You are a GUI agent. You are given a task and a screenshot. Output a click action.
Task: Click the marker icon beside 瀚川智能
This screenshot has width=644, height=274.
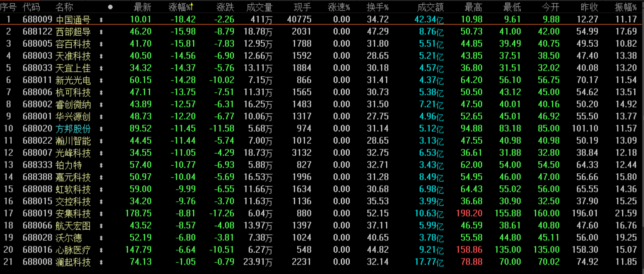pyautogui.click(x=101, y=141)
